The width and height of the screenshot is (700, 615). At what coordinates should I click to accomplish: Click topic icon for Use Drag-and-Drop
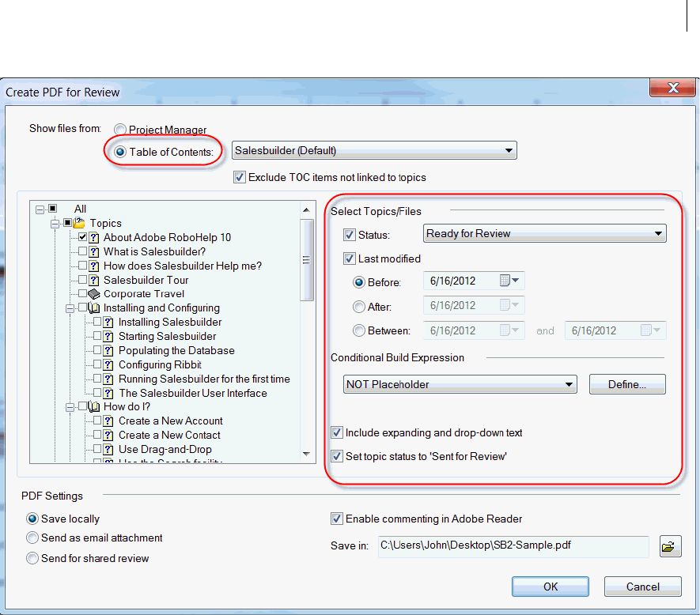108,450
